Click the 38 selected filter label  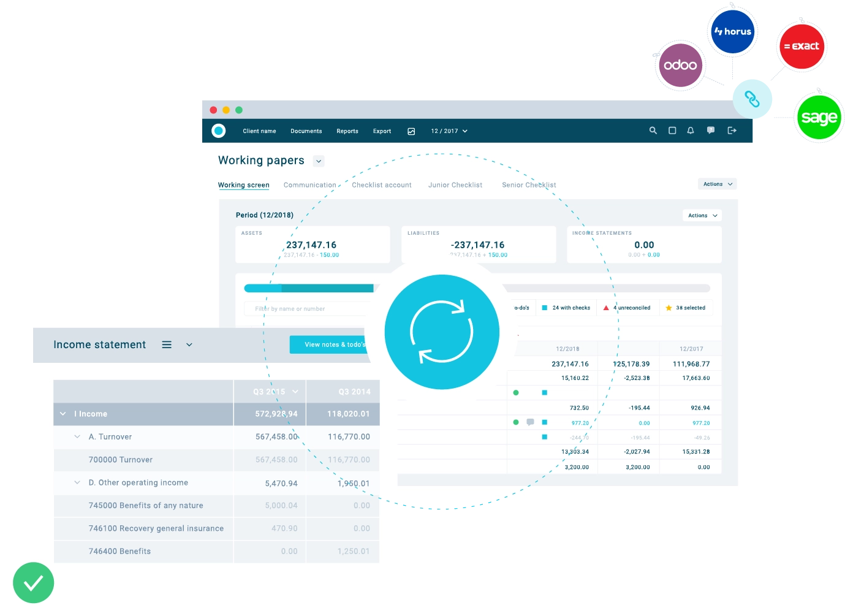[x=691, y=308]
